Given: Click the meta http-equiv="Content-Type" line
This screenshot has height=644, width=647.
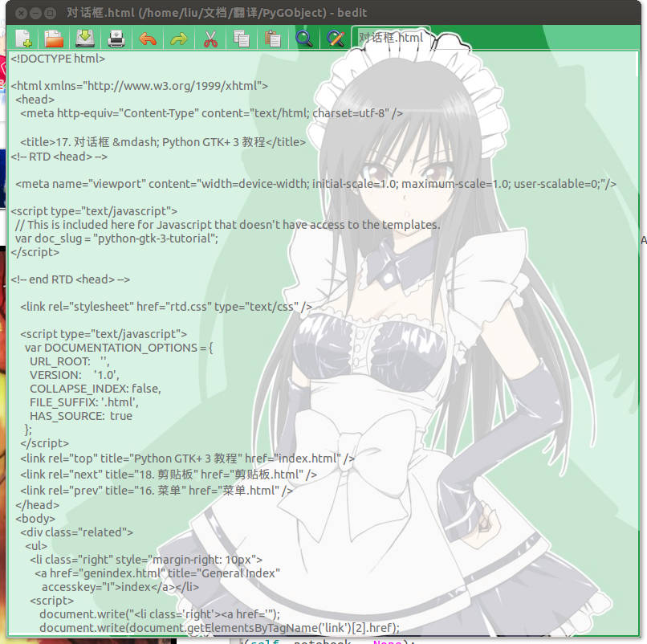Looking at the screenshot, I should click(212, 113).
